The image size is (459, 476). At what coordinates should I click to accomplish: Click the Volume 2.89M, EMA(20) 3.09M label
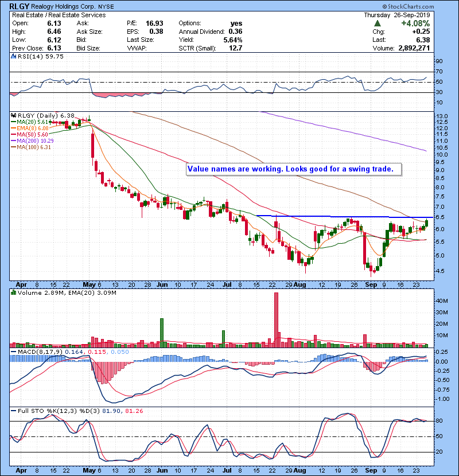pyautogui.click(x=67, y=292)
